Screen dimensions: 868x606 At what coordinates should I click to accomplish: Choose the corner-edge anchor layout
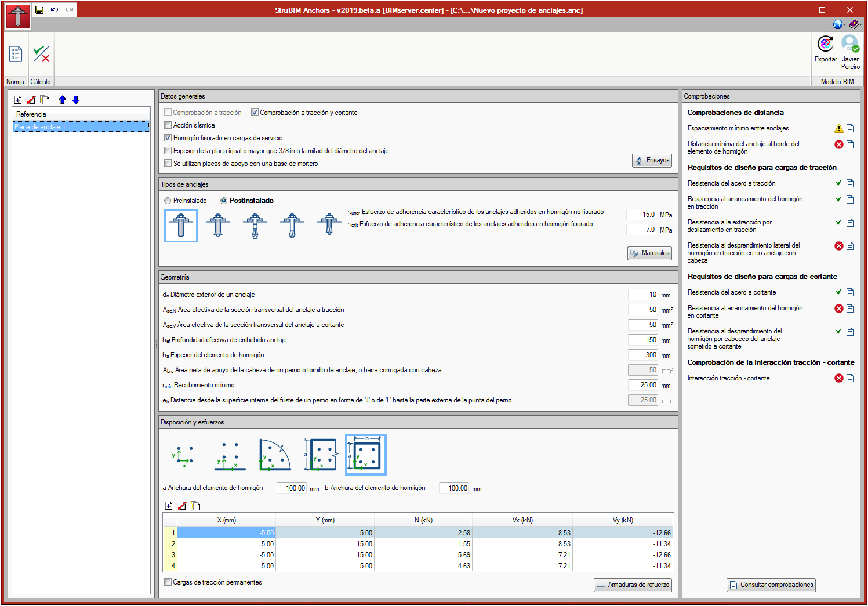click(275, 455)
